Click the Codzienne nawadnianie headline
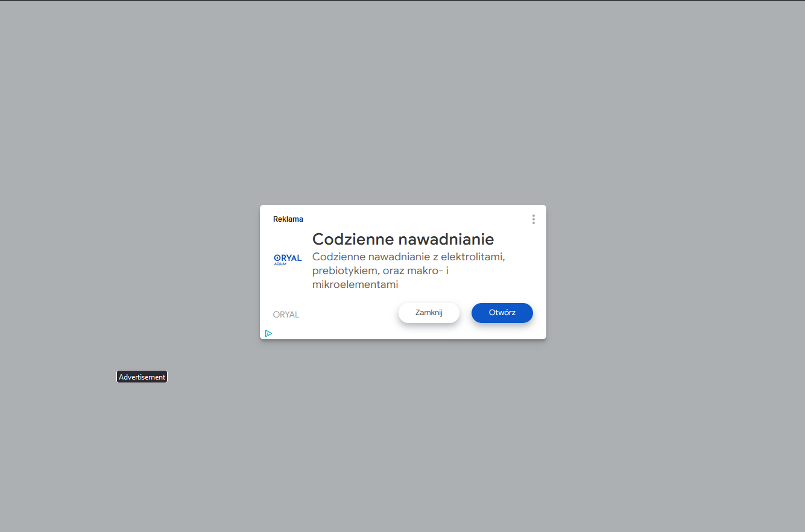Image resolution: width=805 pixels, height=532 pixels. click(403, 239)
